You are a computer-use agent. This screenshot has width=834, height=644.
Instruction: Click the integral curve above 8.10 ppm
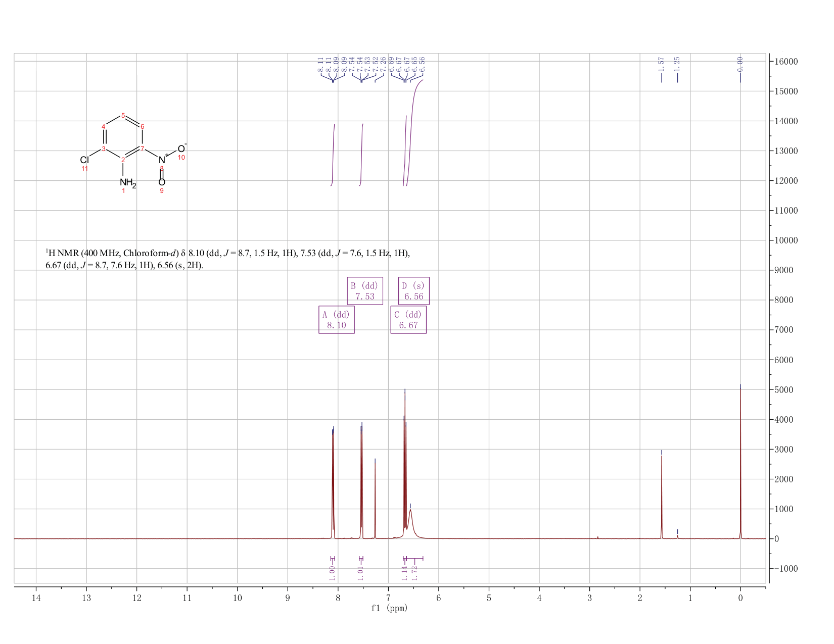click(333, 155)
